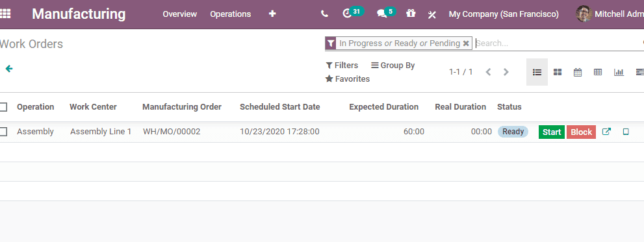Screen dimensions: 644x242
Task: Click the debug tools wrench icon
Action: 431,15
